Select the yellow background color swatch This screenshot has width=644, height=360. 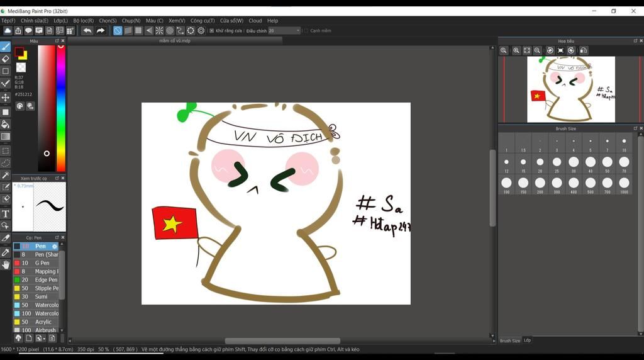pos(24,56)
